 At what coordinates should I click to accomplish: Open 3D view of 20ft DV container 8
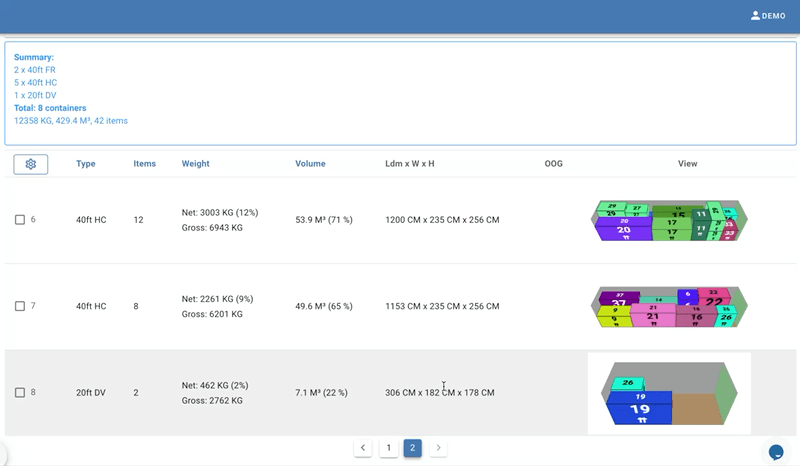(x=669, y=393)
